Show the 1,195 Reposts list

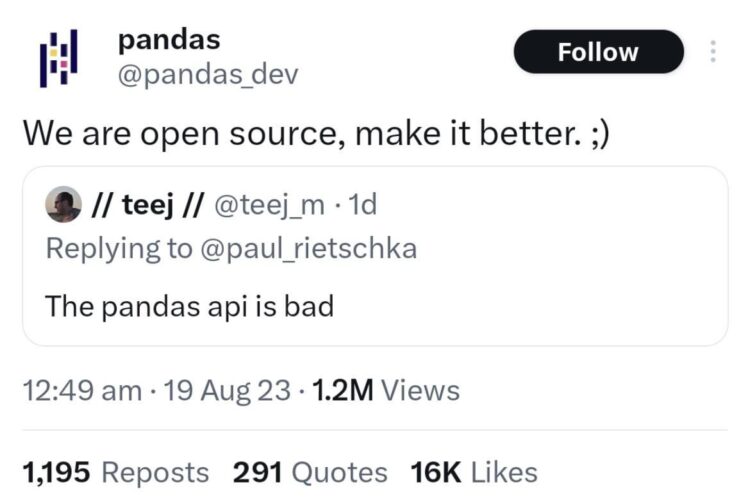115,471
